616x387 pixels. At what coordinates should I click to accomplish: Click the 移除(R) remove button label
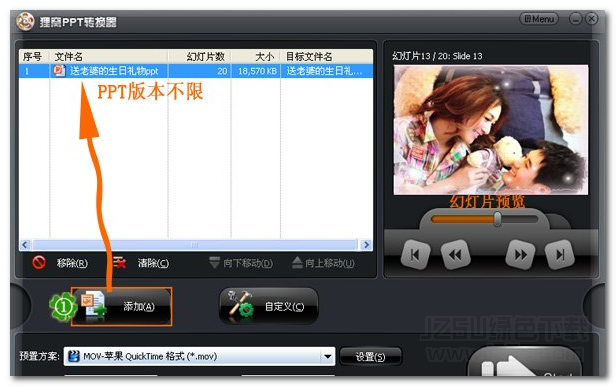coord(72,263)
